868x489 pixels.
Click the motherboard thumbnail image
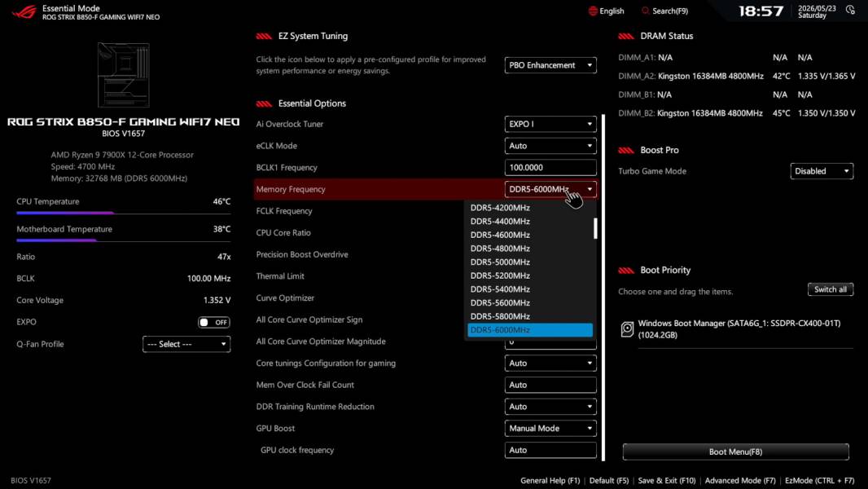124,75
